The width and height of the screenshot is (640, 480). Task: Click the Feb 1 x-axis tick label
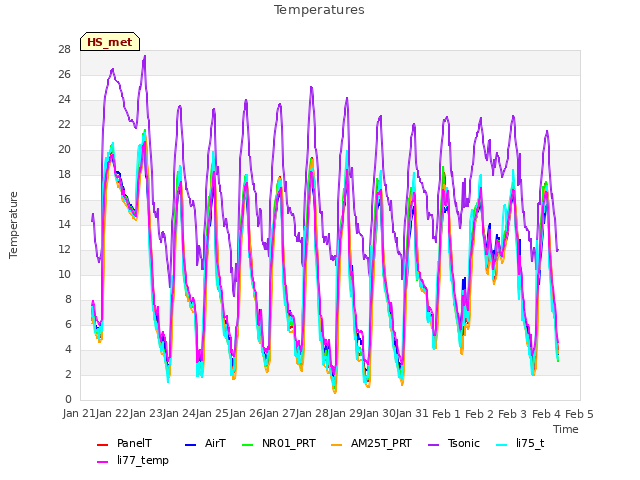pyautogui.click(x=446, y=414)
